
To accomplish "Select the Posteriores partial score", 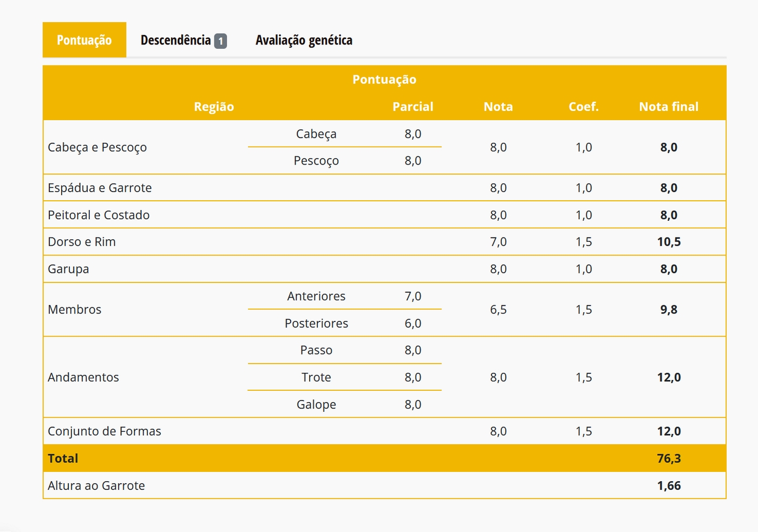I will [x=413, y=323].
